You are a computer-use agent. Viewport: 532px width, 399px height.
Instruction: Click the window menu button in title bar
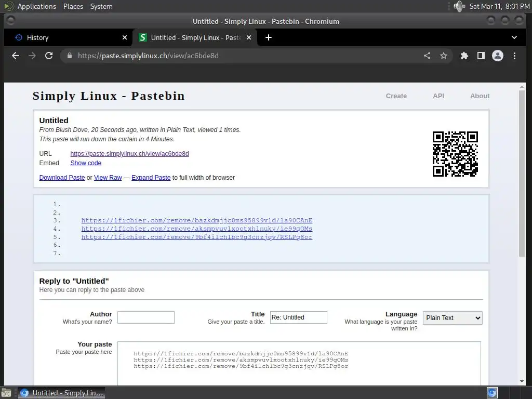10,21
